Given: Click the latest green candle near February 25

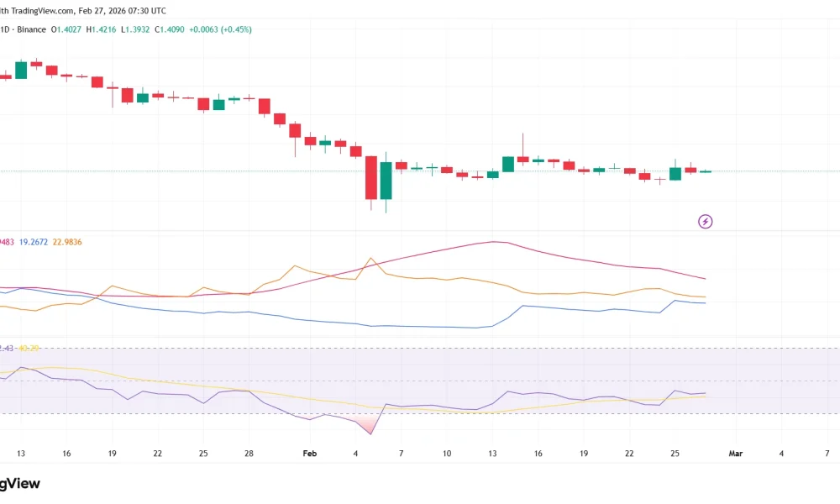Looking at the screenshot, I should (x=675, y=172).
